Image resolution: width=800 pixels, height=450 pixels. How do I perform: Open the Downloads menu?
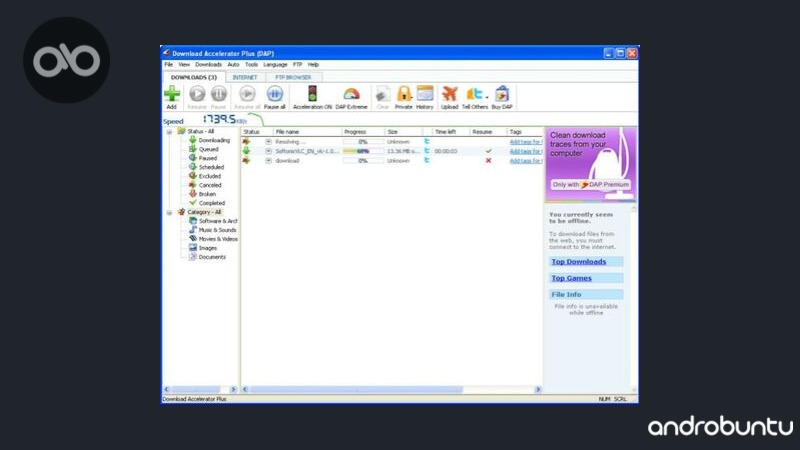[208, 65]
